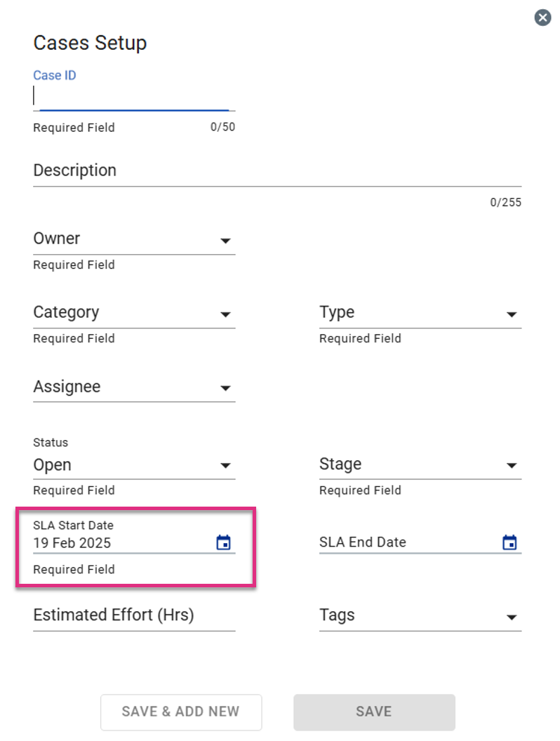
Task: Click the SAVE & ADD NEW button
Action: coord(181,712)
